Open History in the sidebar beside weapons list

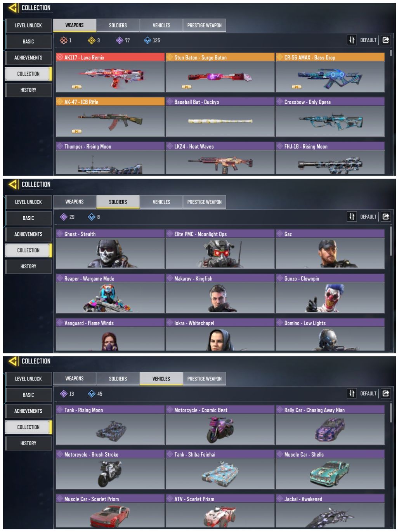tap(28, 90)
